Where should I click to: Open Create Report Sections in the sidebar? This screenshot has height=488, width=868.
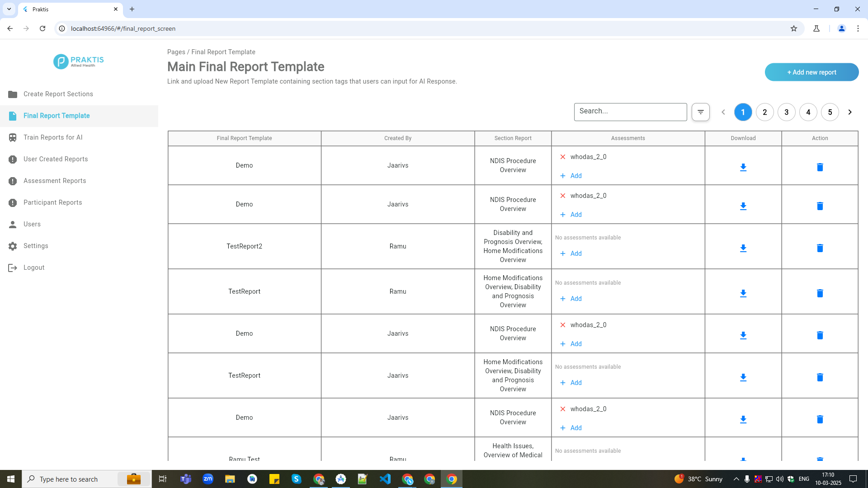pyautogui.click(x=58, y=94)
